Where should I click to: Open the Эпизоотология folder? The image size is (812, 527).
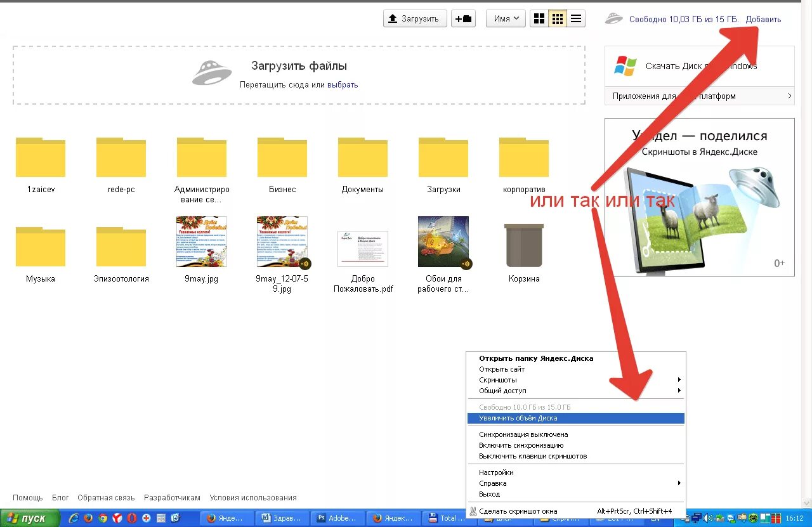coord(121,247)
